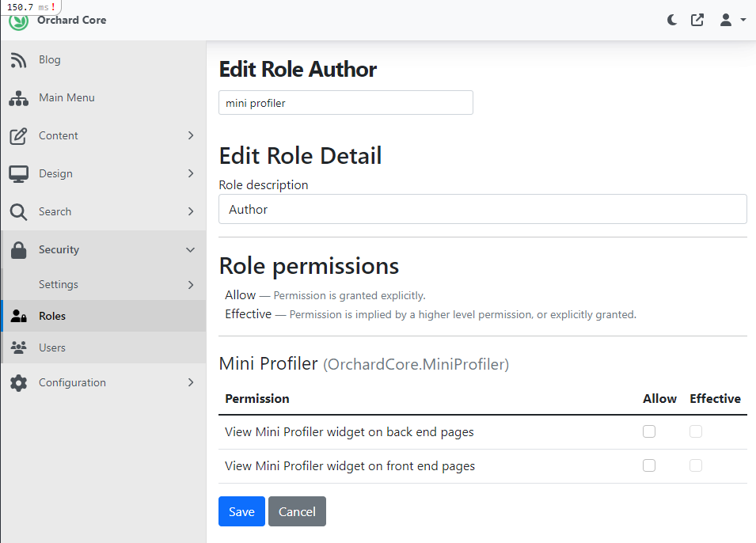This screenshot has height=543, width=756.
Task: Cancel editing the role
Action: 297,511
